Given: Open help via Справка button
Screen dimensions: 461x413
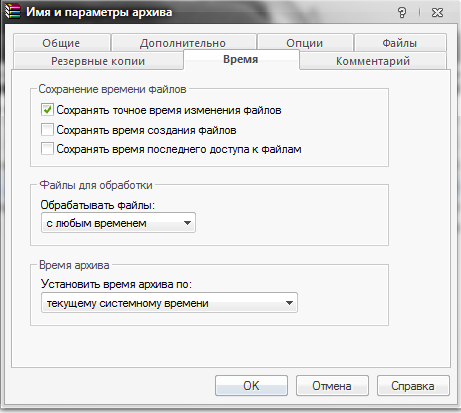Looking at the screenshot, I should pos(413,386).
